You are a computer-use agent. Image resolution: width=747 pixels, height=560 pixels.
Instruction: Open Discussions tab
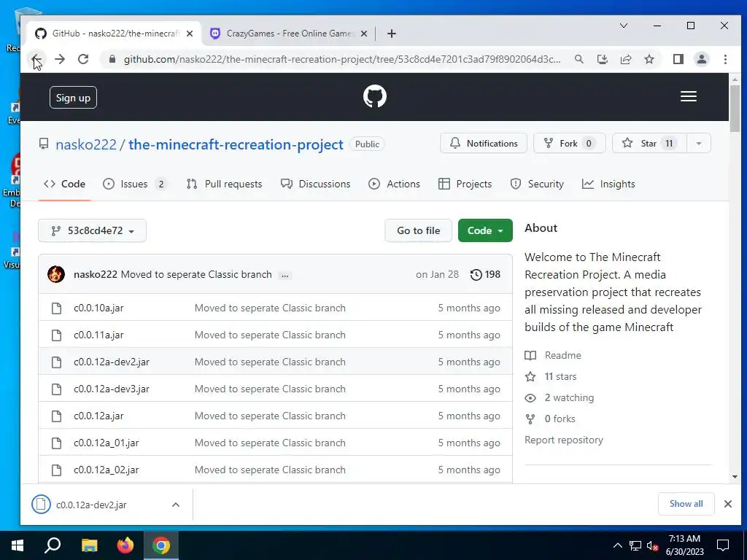click(x=315, y=184)
